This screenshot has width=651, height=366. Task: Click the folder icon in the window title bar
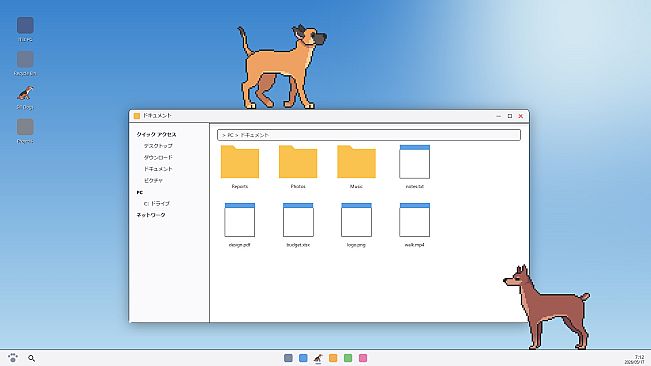click(x=137, y=116)
